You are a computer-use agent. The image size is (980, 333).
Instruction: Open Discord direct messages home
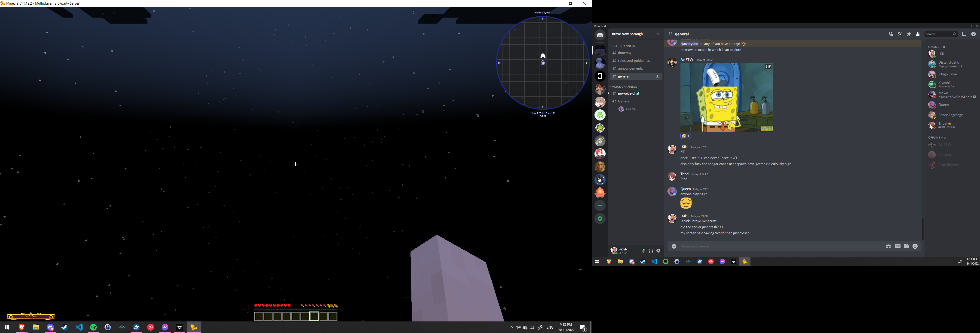point(600,35)
